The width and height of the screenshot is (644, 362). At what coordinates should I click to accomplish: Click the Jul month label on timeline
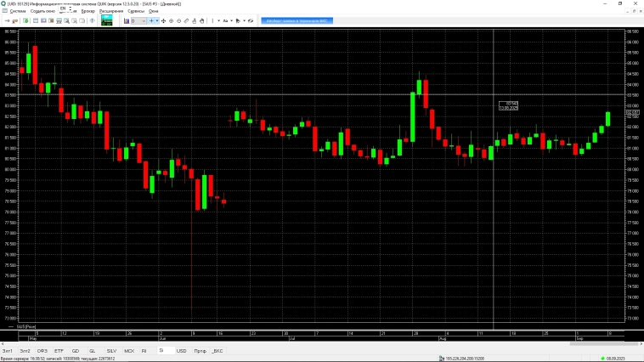click(x=292, y=338)
